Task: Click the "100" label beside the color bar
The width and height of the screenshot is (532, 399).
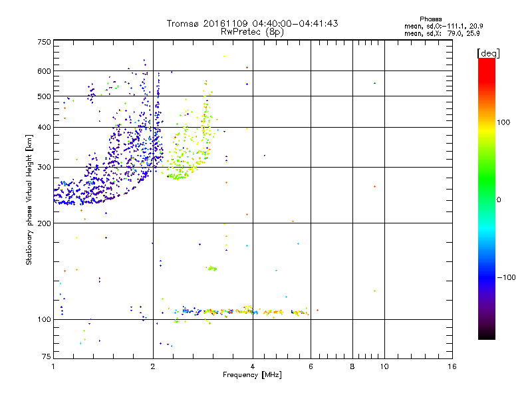Action: (x=503, y=122)
